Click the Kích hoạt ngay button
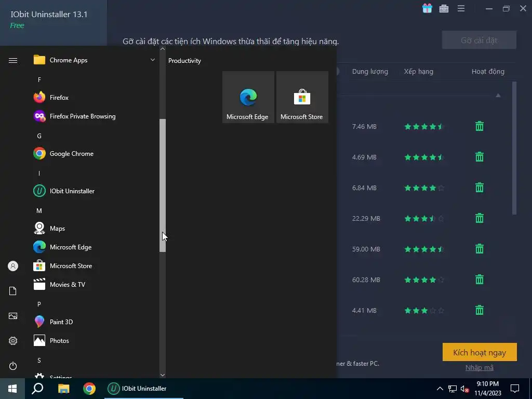The image size is (532, 399). pyautogui.click(x=480, y=352)
